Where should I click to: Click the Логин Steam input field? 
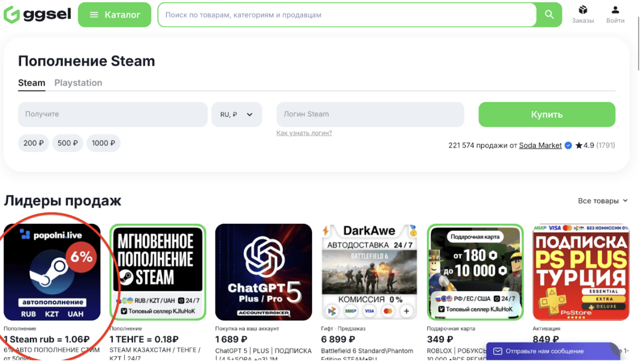tap(370, 114)
